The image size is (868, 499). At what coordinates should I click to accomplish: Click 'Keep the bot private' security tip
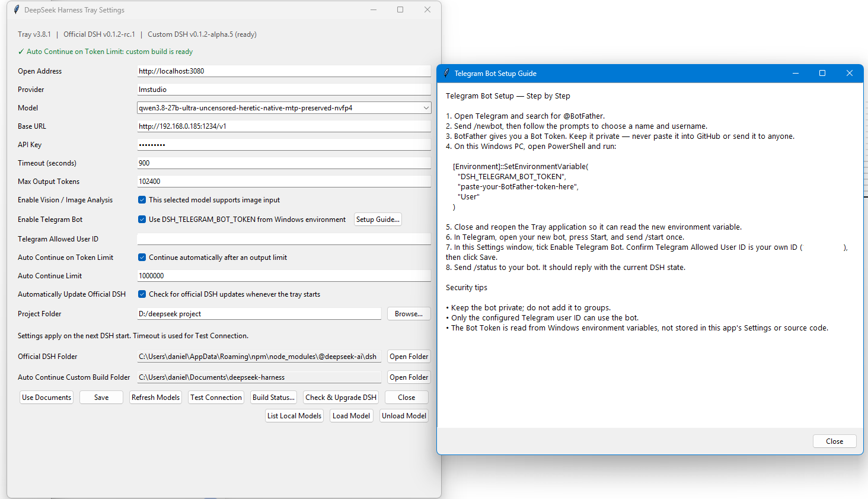pyautogui.click(x=528, y=308)
